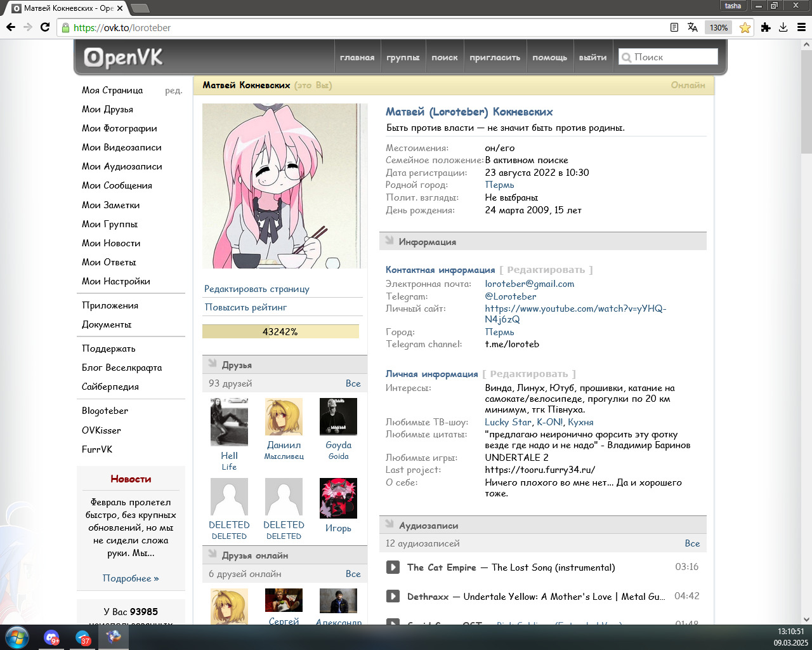Open reader mode icon in the address bar

click(674, 27)
